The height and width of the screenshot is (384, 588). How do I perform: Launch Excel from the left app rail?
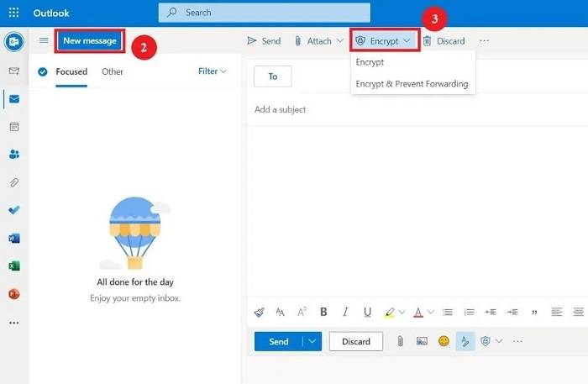coord(13,266)
